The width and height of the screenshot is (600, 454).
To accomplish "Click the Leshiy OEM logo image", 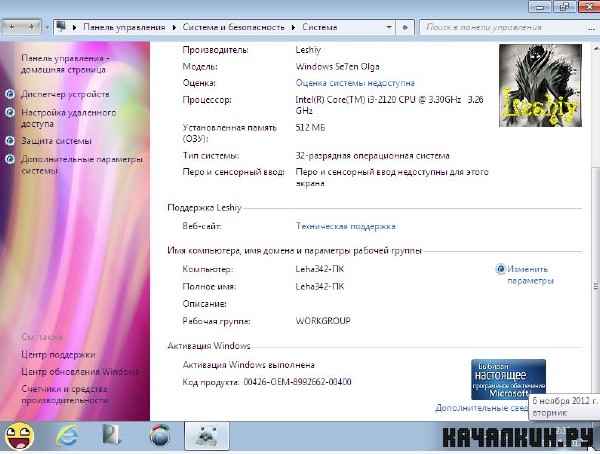I will tap(540, 85).
